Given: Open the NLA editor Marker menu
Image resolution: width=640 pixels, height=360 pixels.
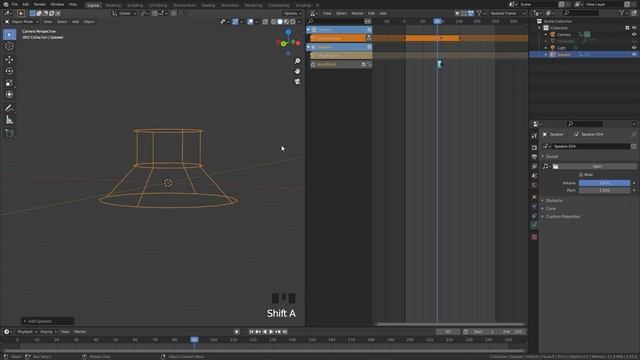Looking at the screenshot, I should [357, 13].
